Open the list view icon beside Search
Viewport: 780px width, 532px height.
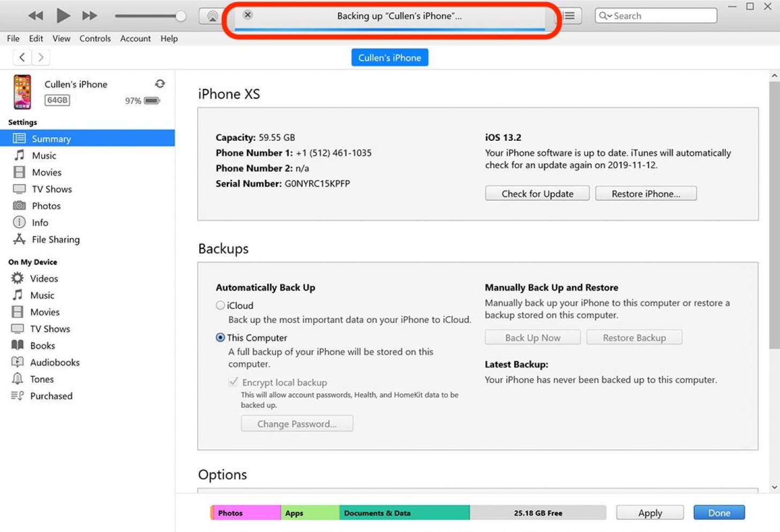pos(569,16)
